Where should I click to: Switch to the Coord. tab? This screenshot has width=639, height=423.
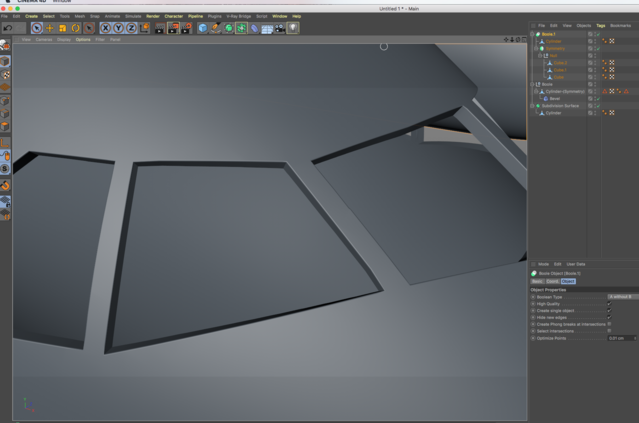[x=552, y=281]
